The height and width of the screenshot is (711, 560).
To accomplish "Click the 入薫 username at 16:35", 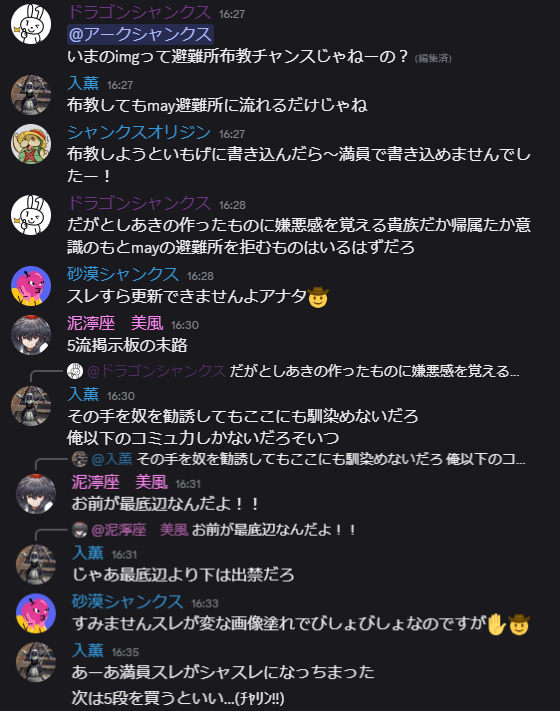I will 88,650.
